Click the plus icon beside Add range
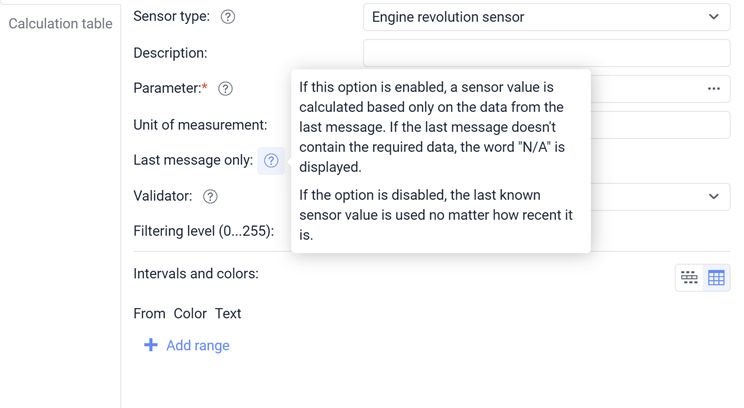 click(x=151, y=345)
